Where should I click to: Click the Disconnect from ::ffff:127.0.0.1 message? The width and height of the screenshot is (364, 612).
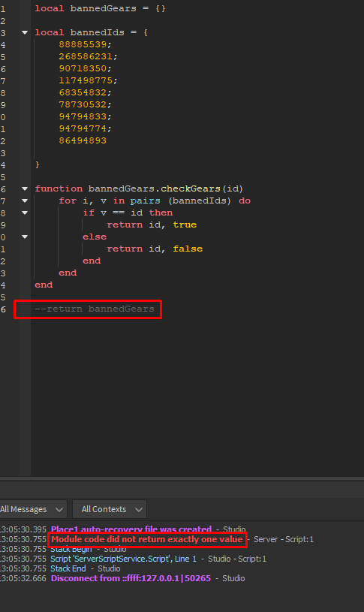pos(131,578)
